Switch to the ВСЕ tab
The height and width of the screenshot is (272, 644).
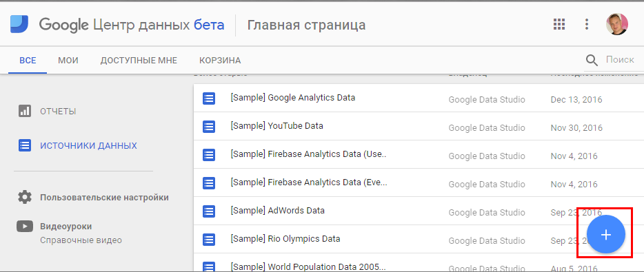click(x=28, y=61)
